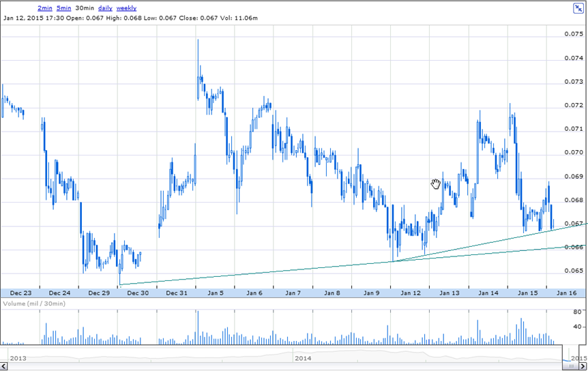Click the 40 volume axis label
Screen dimensions: 588x371
click(577, 327)
